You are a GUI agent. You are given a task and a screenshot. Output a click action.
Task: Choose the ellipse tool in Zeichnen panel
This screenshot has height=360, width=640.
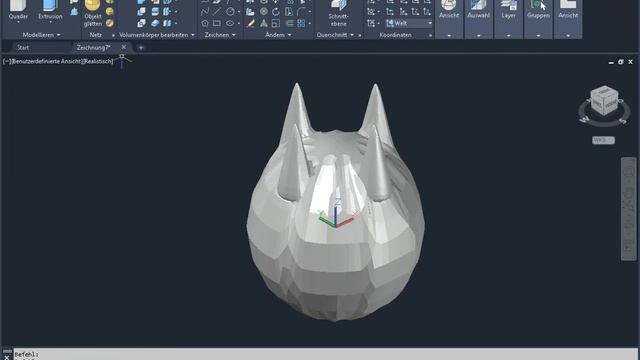pyautogui.click(x=230, y=24)
